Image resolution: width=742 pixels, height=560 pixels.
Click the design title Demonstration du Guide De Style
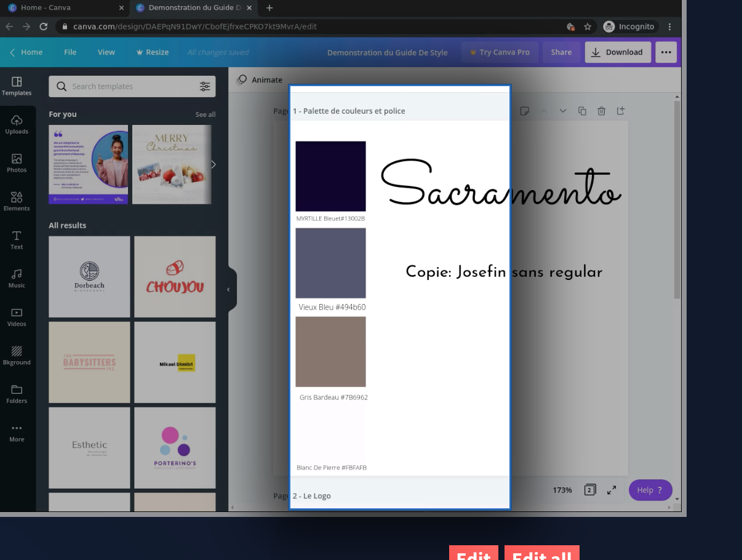[x=388, y=52]
